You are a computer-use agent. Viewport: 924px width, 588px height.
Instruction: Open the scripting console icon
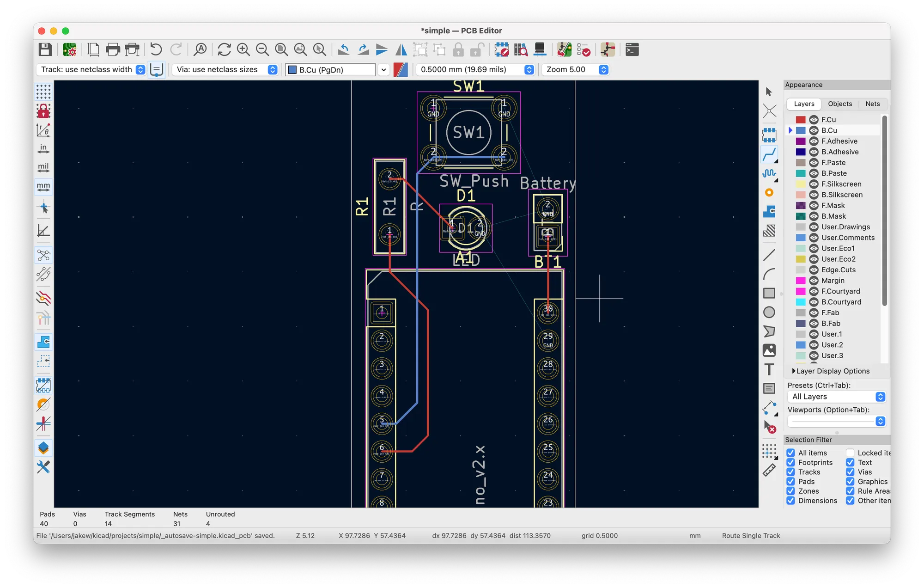[632, 49]
